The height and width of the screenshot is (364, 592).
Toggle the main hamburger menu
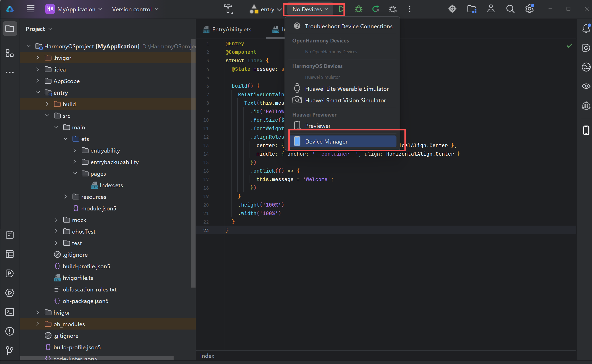click(30, 9)
